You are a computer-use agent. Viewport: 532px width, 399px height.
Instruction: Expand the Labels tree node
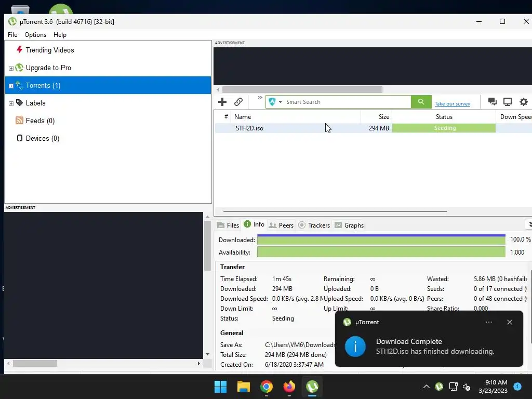pyautogui.click(x=11, y=103)
